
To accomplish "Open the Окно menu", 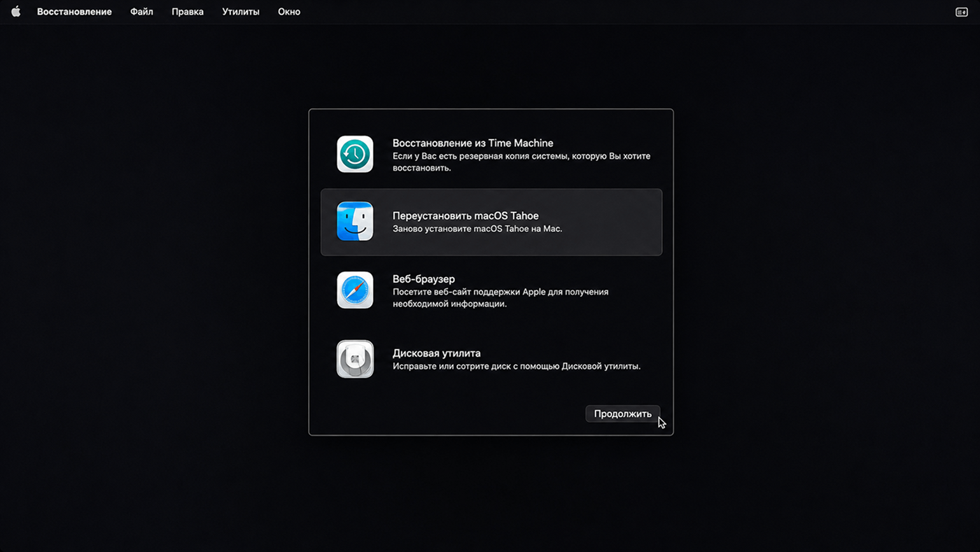I will [x=289, y=11].
